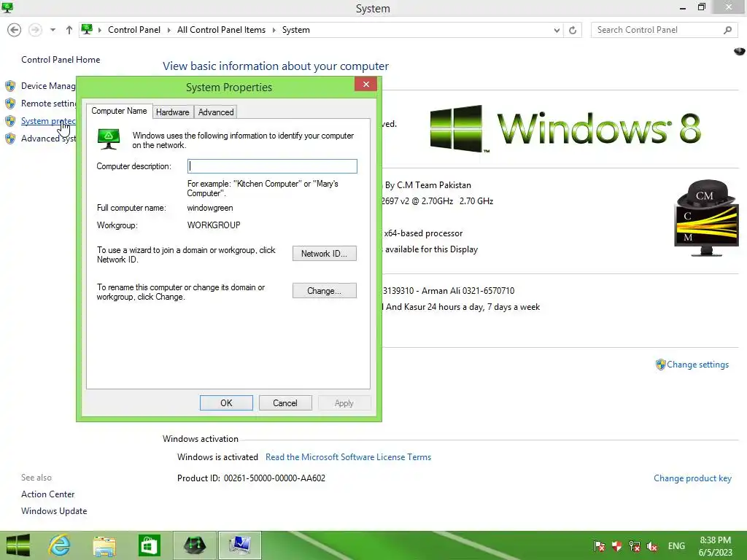Click the muted volume tray icon
This screenshot has width=747, height=560.
tap(652, 546)
